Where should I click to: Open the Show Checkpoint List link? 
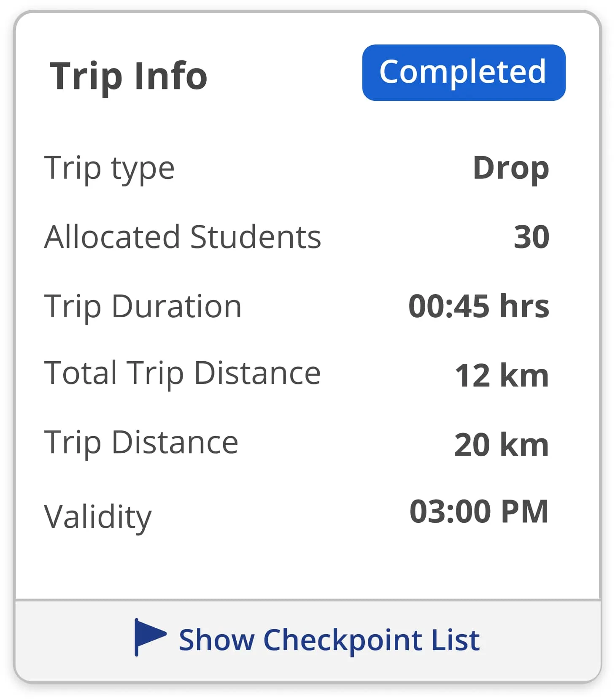(x=329, y=640)
